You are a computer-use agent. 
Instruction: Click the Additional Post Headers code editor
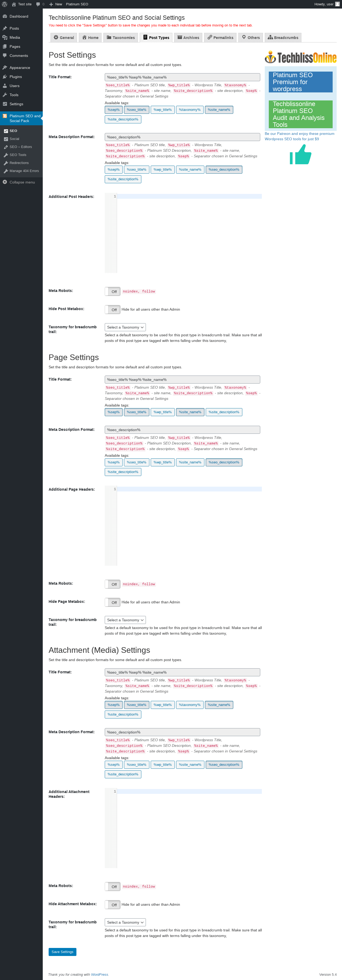pyautogui.click(x=183, y=233)
